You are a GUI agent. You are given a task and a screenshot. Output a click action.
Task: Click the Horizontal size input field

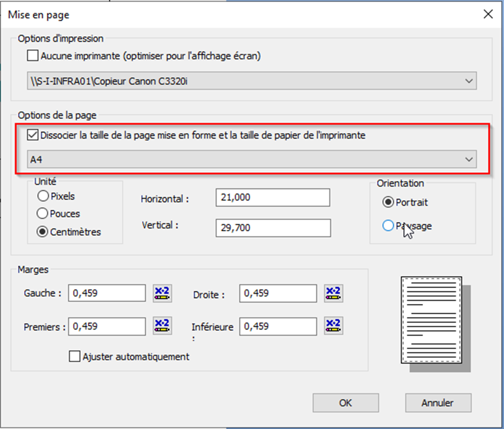(x=272, y=198)
